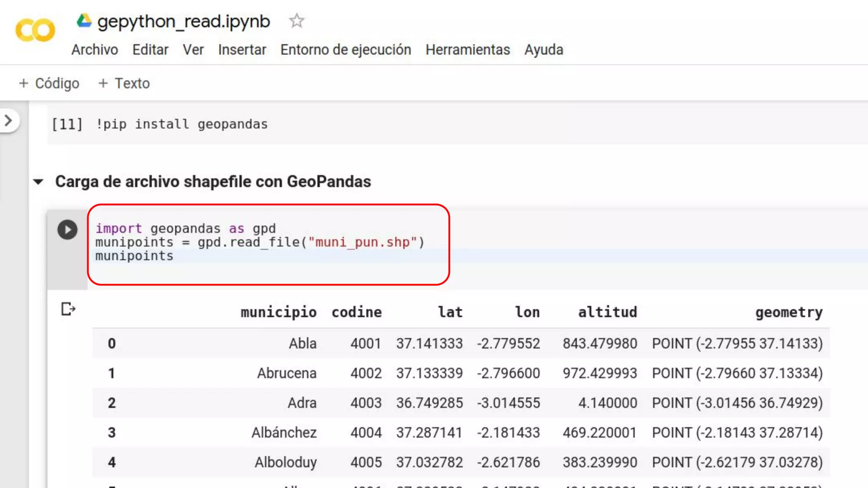Open the Ayuda menu
The image size is (868, 488).
(543, 50)
